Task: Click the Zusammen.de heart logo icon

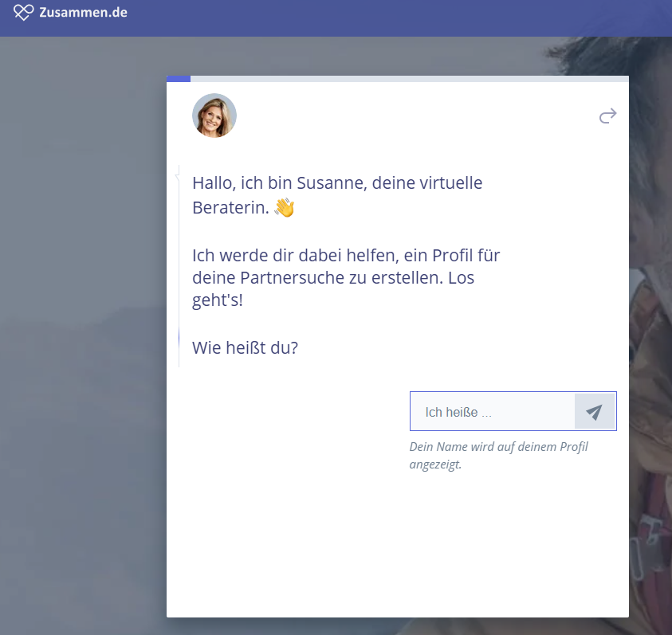Action: point(23,12)
